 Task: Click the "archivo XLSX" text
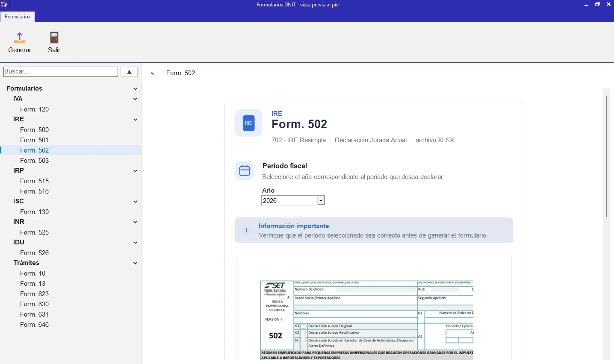coord(435,140)
